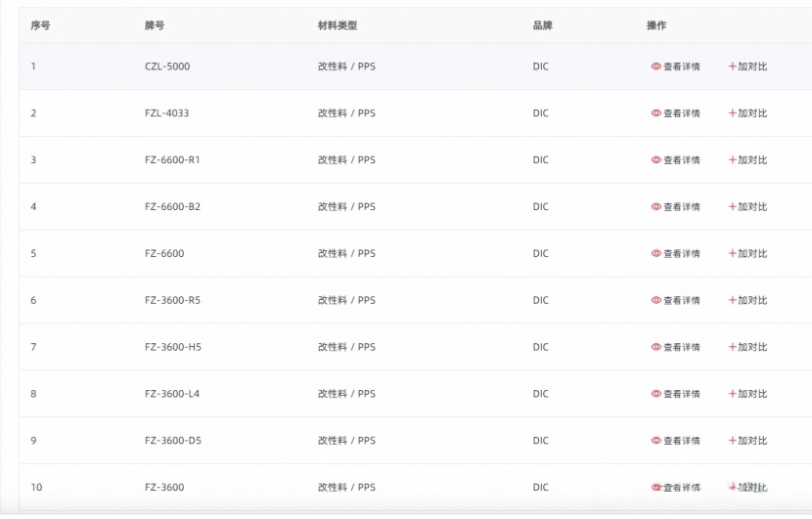
Task: Add FZ-3600-R5 to comparison
Action: (747, 300)
